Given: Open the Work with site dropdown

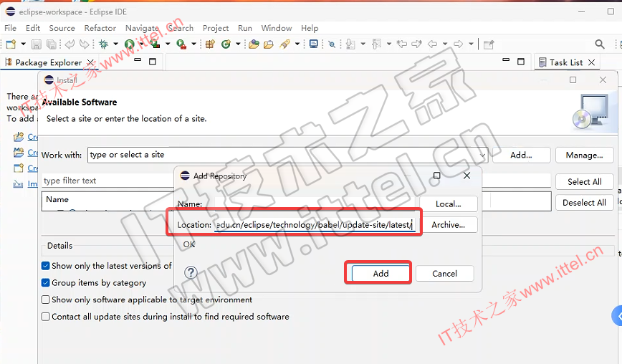Looking at the screenshot, I should pos(483,155).
